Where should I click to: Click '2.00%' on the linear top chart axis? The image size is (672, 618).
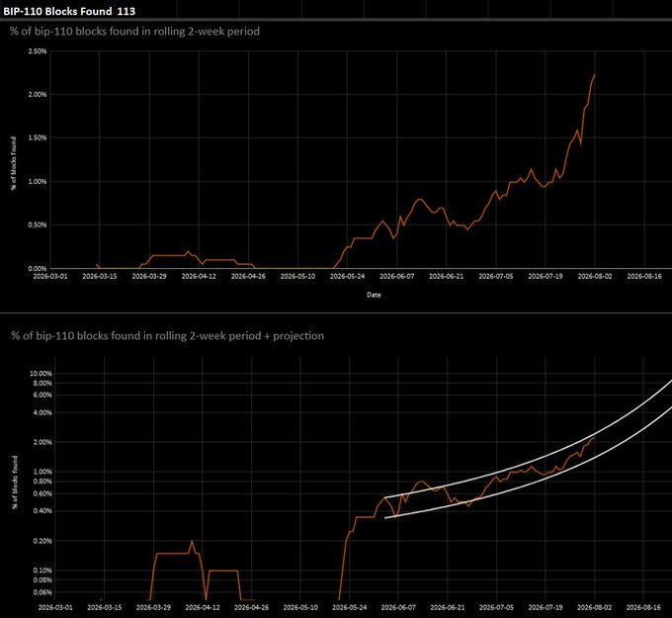pyautogui.click(x=38, y=94)
